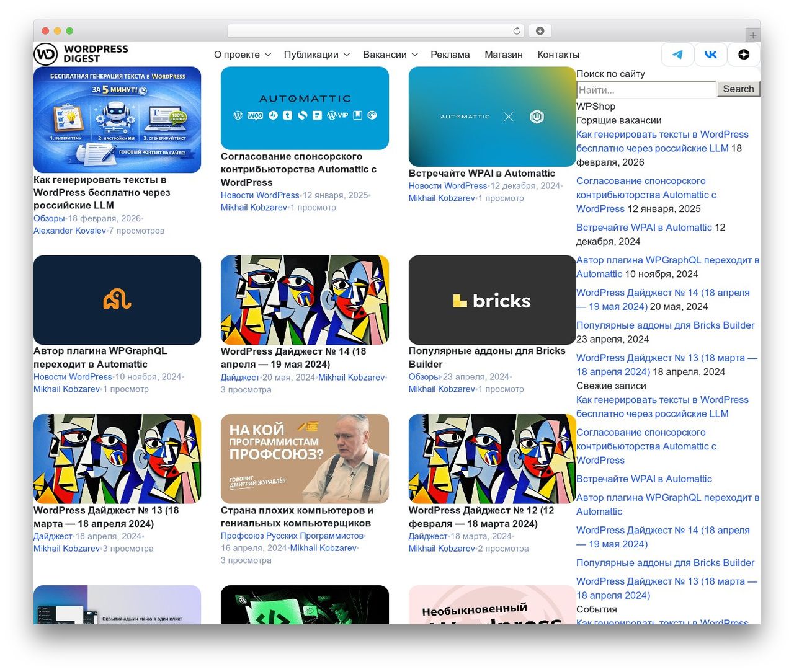Open the bricks logo thumbnail

[x=493, y=300]
